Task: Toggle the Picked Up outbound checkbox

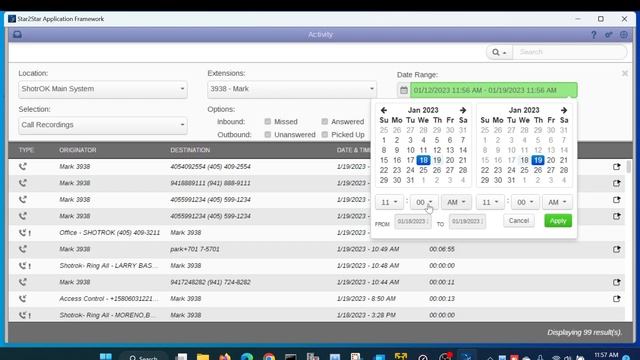Action: [x=324, y=135]
